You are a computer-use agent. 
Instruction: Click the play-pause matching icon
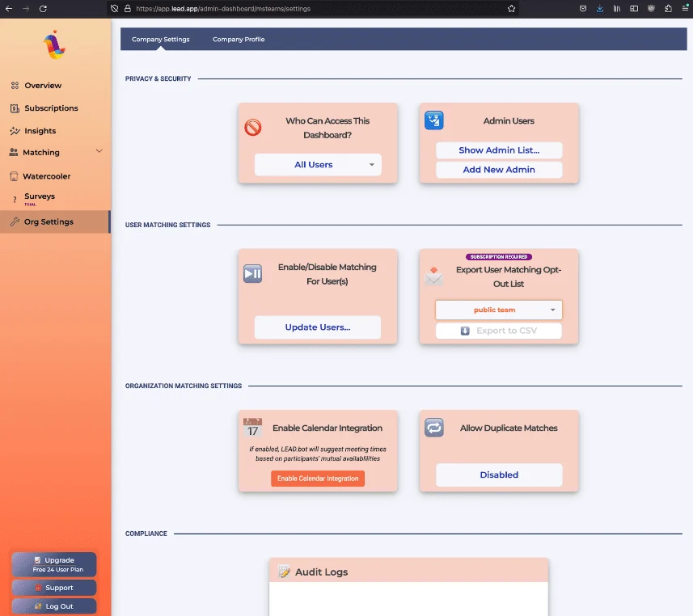pyautogui.click(x=253, y=273)
